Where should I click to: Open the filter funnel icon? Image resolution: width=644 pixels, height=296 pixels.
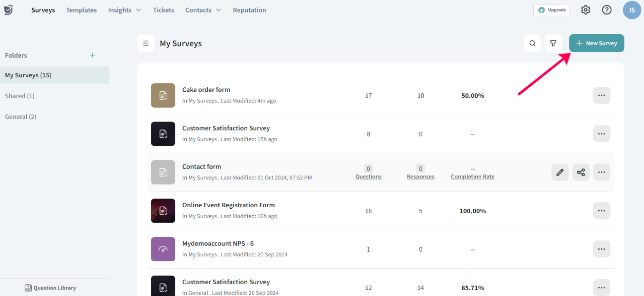553,43
